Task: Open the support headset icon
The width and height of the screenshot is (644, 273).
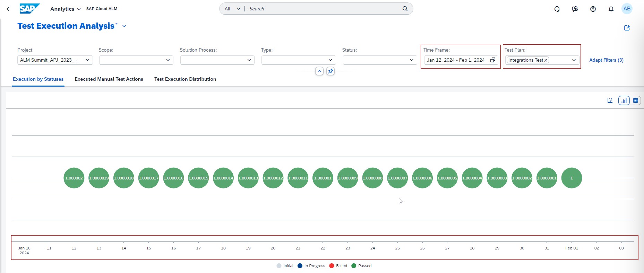Action: pos(557,9)
